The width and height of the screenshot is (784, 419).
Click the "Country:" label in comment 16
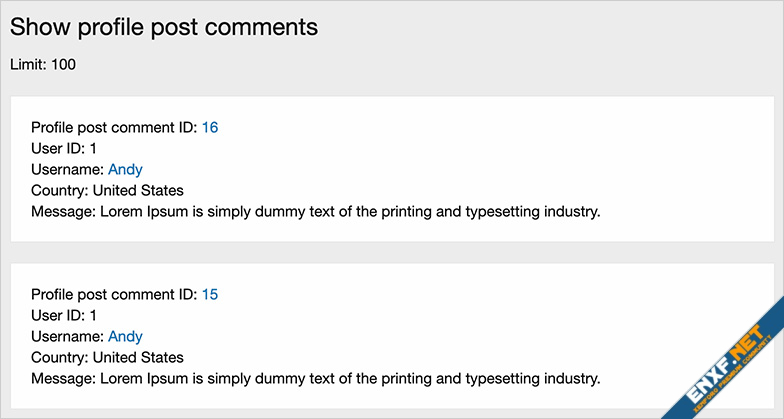point(59,190)
